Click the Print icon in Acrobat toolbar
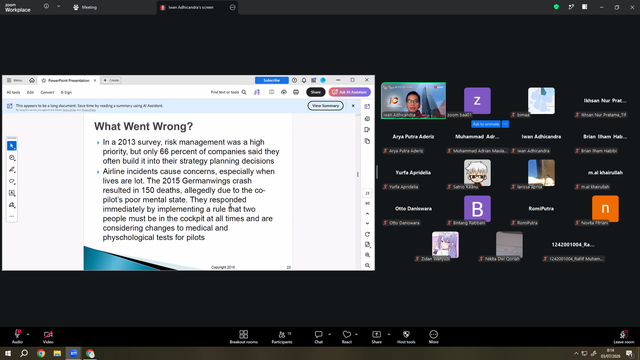The height and width of the screenshot is (360, 640). point(296,92)
